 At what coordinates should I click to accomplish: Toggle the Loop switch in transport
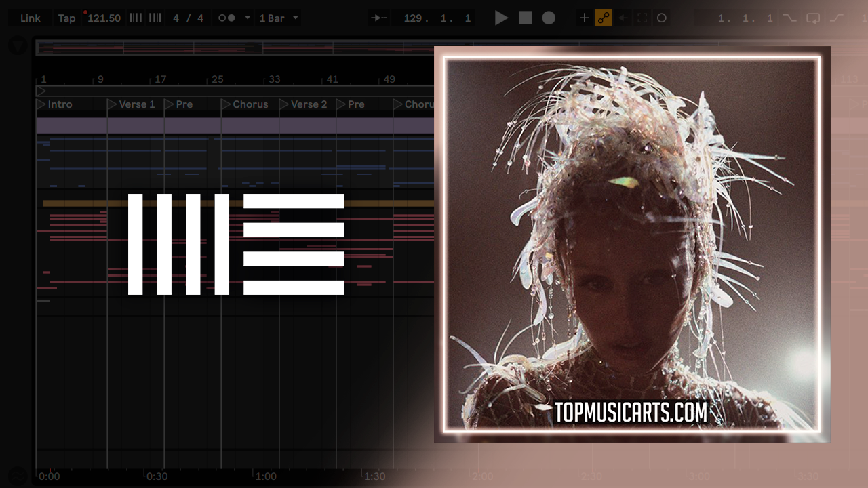point(813,18)
